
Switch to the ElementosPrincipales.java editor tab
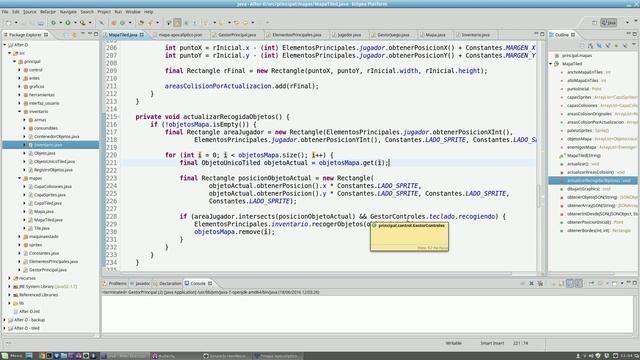point(296,35)
